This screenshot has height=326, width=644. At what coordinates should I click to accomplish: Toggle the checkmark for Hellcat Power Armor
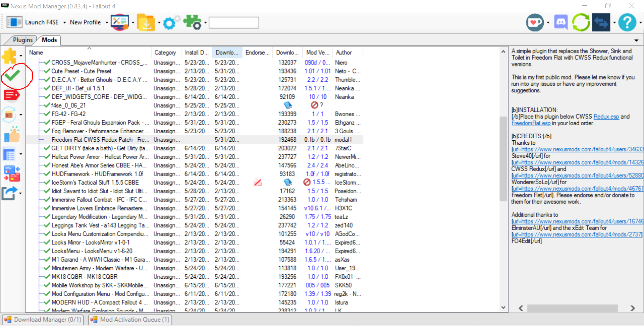[47, 157]
